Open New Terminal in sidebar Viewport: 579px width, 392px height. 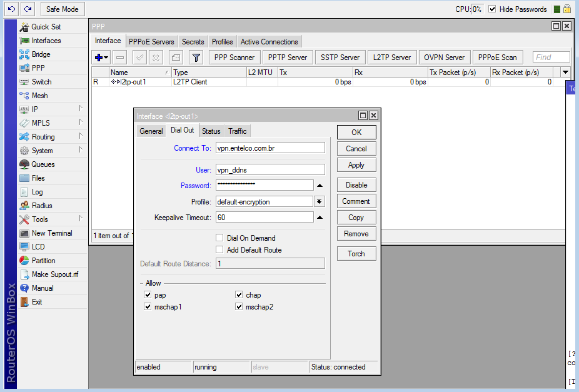52,233
